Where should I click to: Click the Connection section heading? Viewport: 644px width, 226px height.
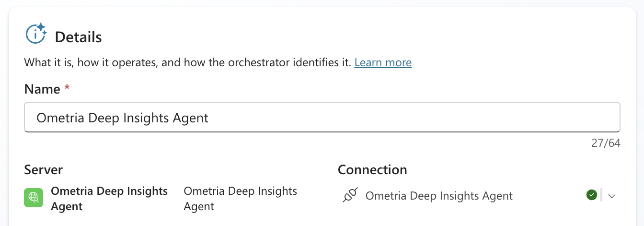coord(372,169)
